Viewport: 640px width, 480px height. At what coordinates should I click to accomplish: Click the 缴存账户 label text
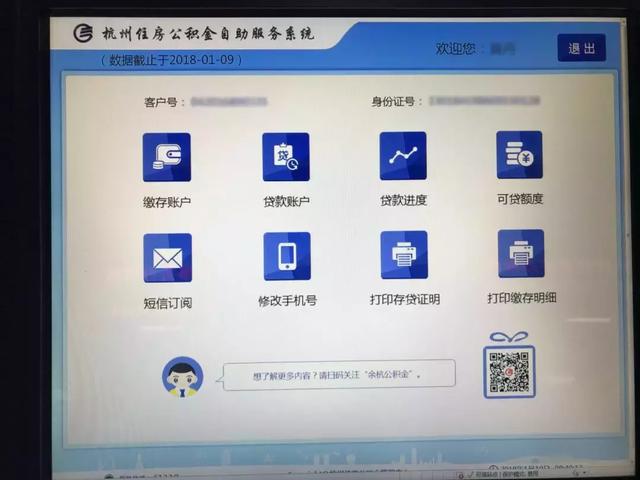click(167, 202)
